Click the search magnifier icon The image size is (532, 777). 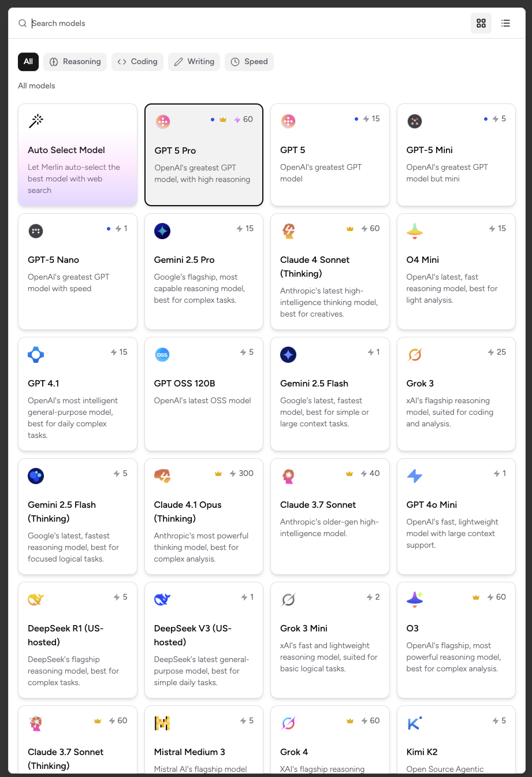tap(23, 23)
